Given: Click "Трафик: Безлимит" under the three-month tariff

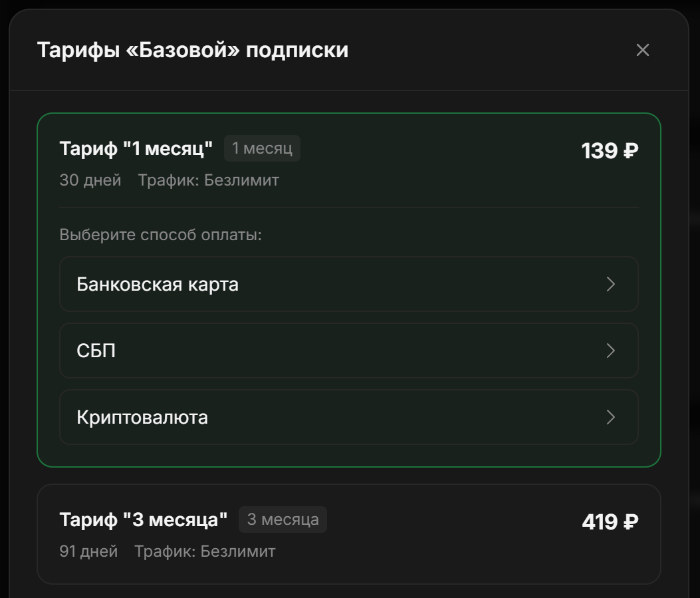Looking at the screenshot, I should [205, 551].
